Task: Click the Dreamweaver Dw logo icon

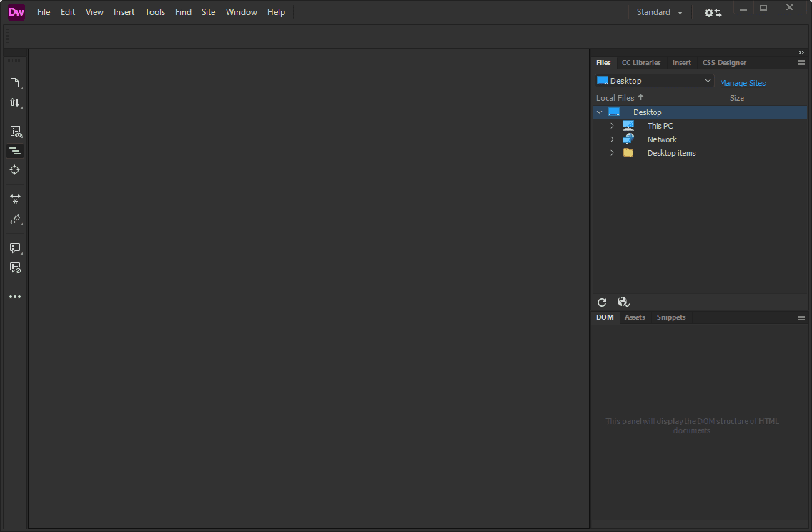Action: click(x=16, y=12)
